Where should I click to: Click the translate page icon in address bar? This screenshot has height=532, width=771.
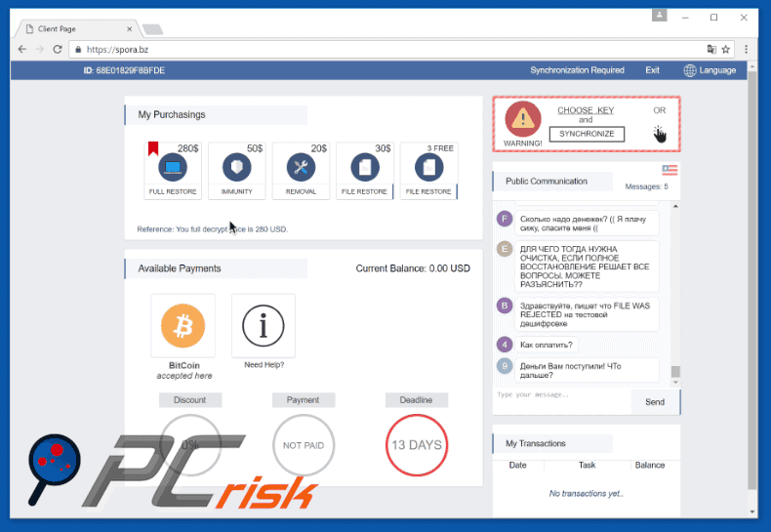[710, 49]
